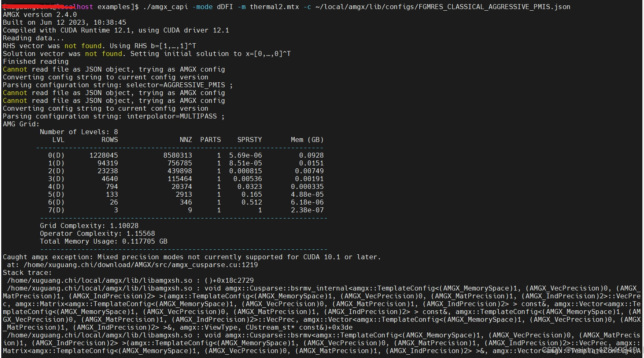Click 'Number of Levels: 8' text
The width and height of the screenshot is (644, 358).
click(x=79, y=132)
